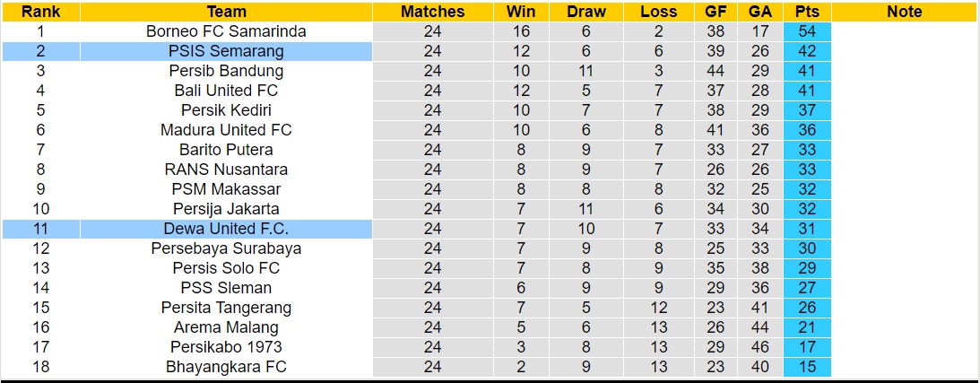Open the Borneo FC Samarinda team link
The width and height of the screenshot is (980, 383).
[x=226, y=31]
